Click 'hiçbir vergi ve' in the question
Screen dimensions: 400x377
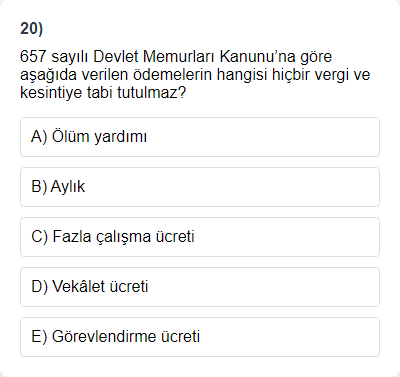(321, 75)
